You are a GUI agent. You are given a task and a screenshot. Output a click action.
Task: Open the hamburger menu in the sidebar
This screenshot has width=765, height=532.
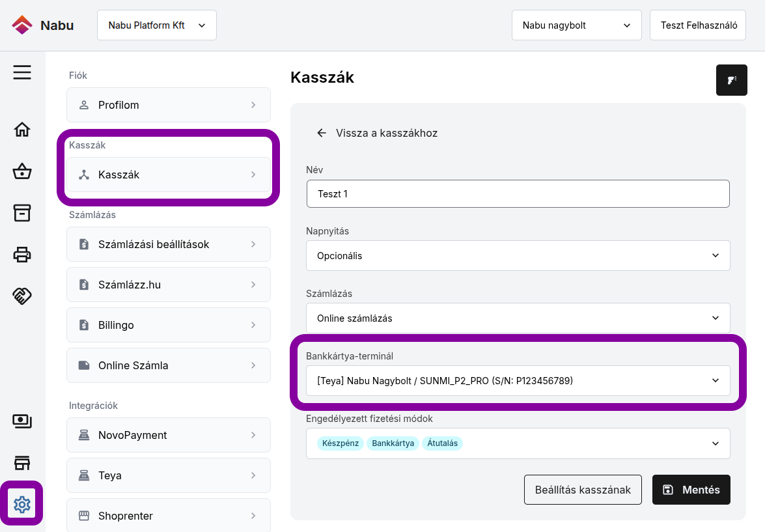[22, 72]
